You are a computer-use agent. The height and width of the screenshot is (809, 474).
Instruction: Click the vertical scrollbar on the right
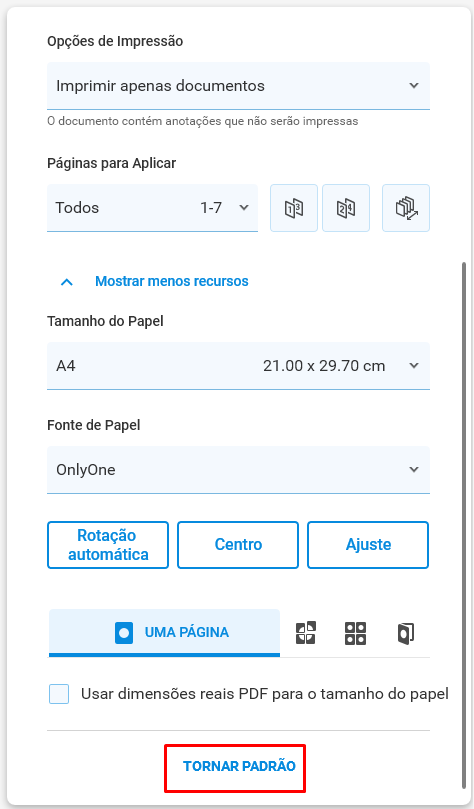click(464, 525)
